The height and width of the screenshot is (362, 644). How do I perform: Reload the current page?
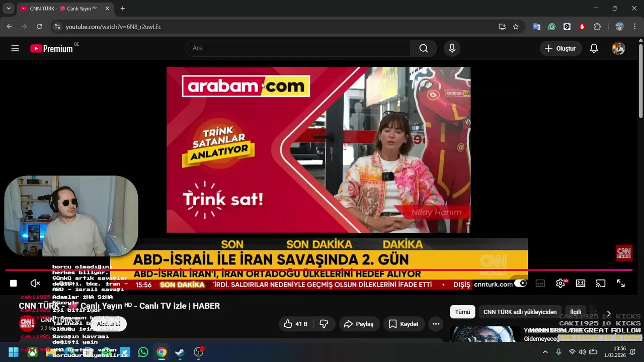coord(39,27)
